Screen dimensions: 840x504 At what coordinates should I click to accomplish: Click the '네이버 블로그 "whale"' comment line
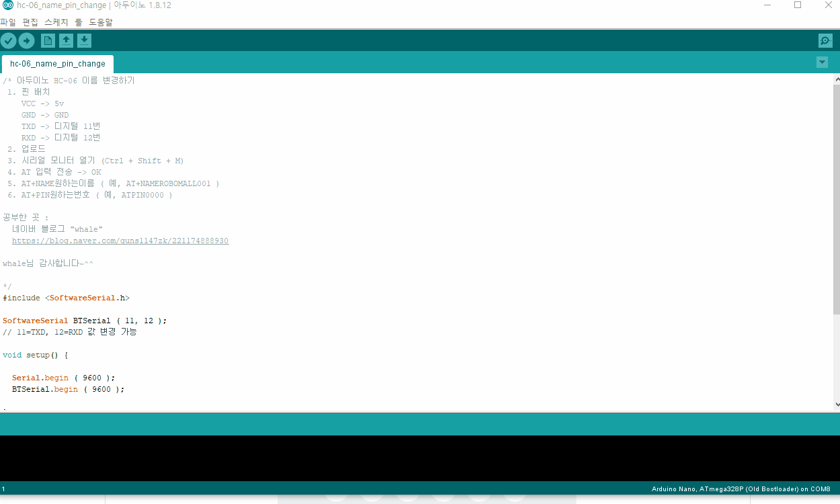tap(57, 229)
